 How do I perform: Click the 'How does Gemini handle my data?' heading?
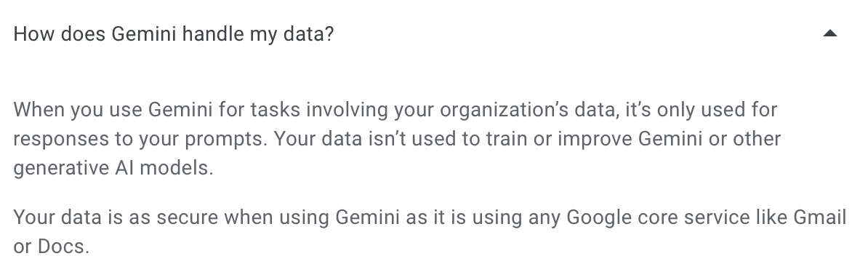click(174, 34)
